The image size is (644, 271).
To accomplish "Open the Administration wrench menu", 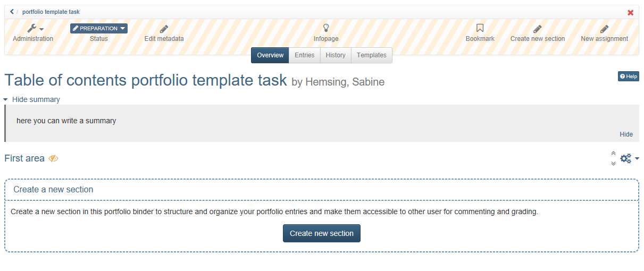I will [35, 29].
